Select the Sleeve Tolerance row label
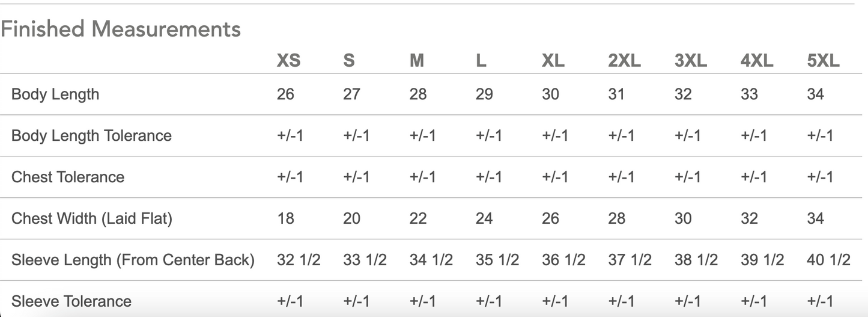The height and width of the screenshot is (317, 868). click(x=71, y=301)
